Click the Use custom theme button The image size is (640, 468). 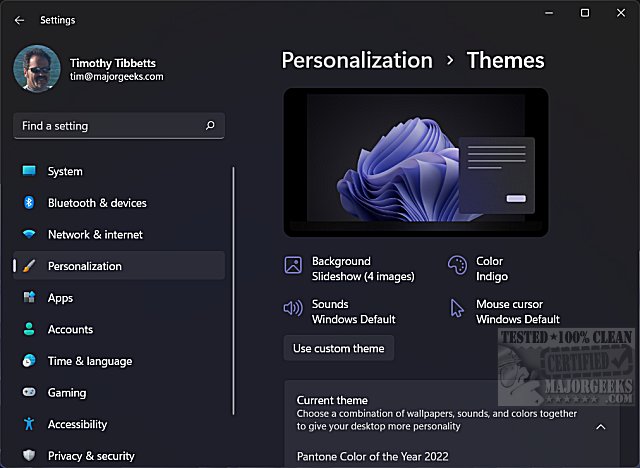pyautogui.click(x=339, y=348)
